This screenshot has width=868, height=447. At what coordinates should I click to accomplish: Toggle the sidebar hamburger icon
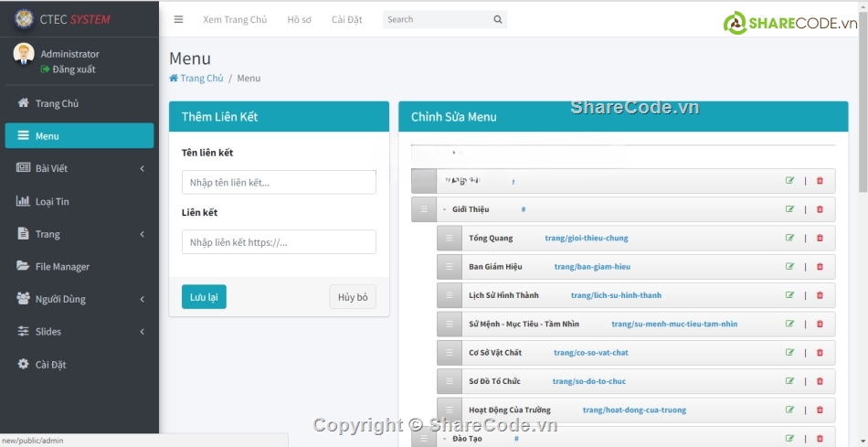(x=178, y=19)
